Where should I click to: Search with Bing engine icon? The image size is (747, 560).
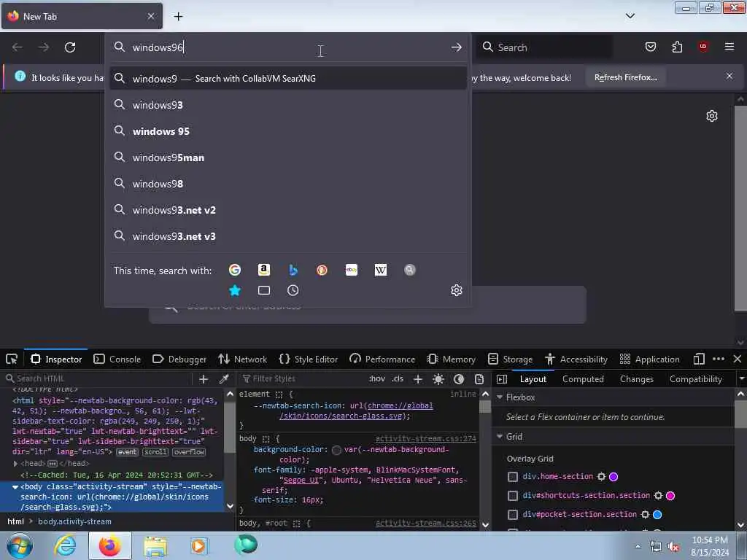coord(293,270)
